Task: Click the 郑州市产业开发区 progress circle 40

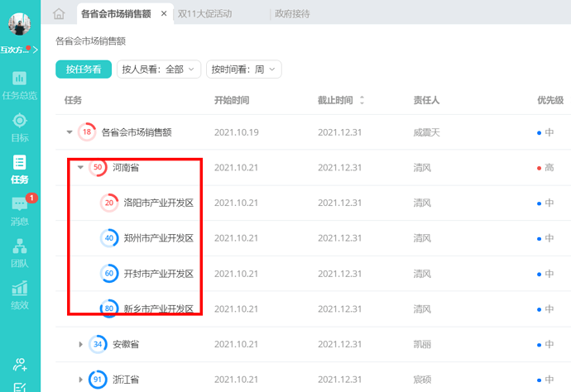Action: (x=109, y=238)
